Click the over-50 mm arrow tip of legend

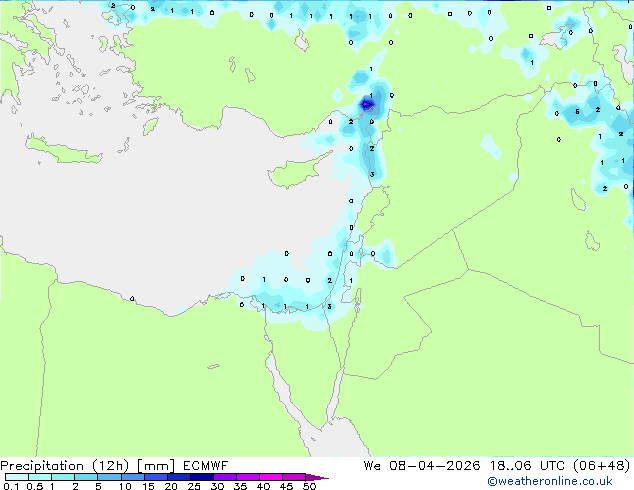click(x=317, y=477)
